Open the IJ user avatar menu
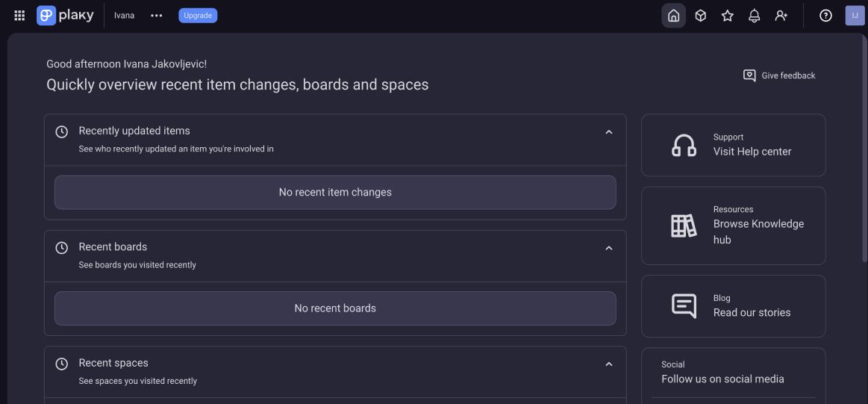The width and height of the screenshot is (868, 404). [855, 16]
